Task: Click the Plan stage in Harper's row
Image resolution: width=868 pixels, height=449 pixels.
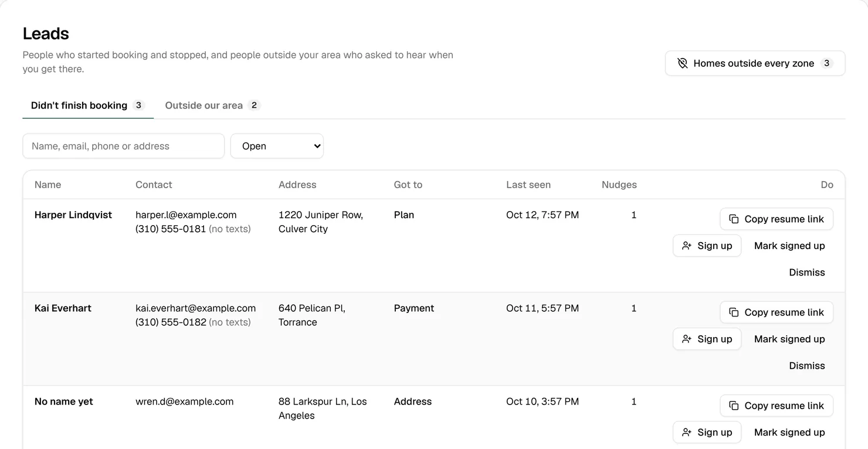Action: (x=404, y=215)
